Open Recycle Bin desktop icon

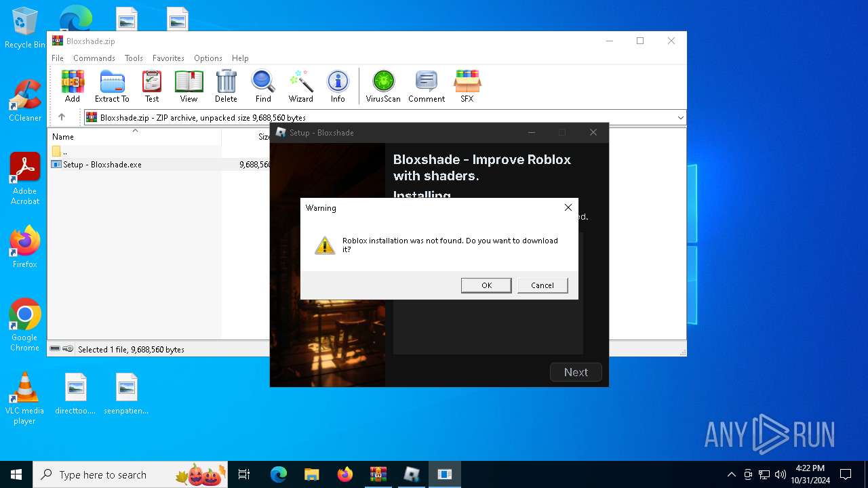[x=24, y=28]
